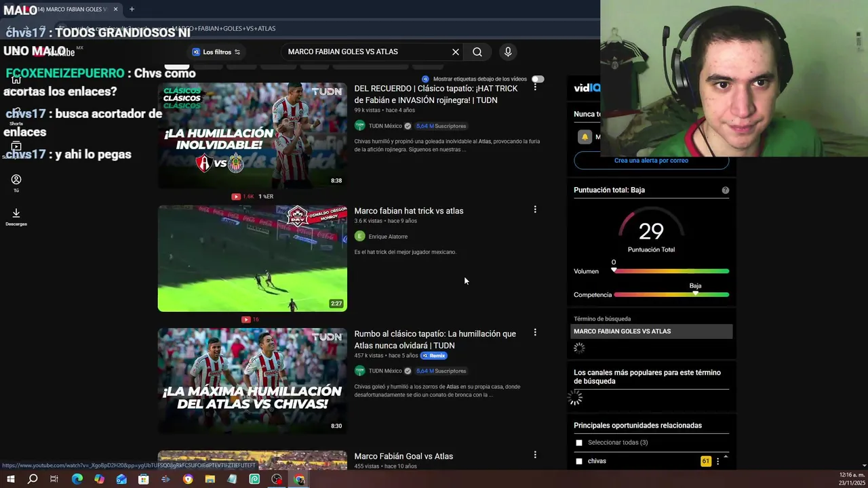Click the search magnifier button

pos(477,52)
